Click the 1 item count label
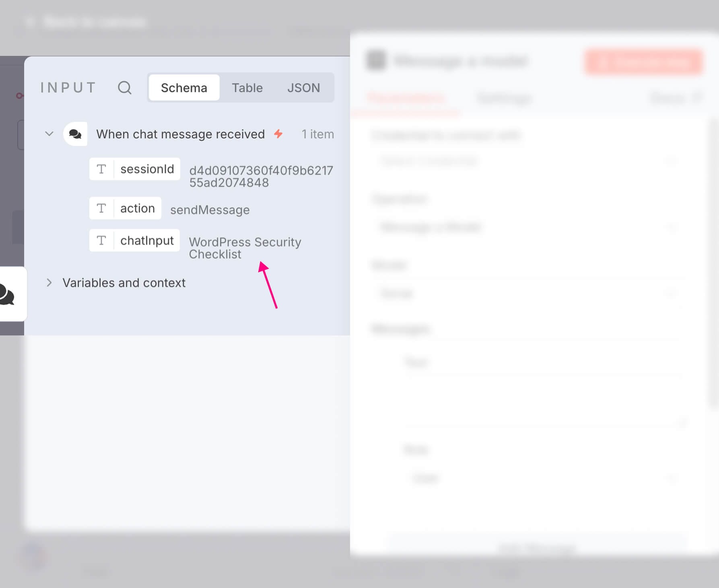This screenshot has height=588, width=719. point(318,134)
